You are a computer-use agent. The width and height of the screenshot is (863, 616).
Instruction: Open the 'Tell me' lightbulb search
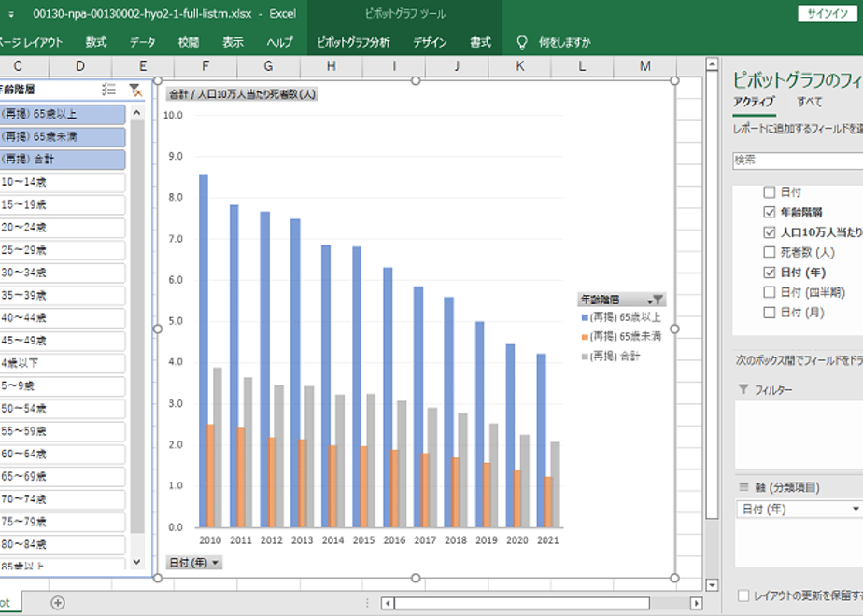coord(522,42)
